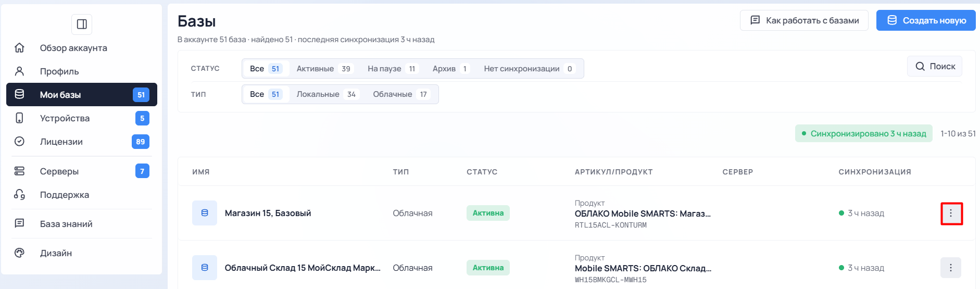Filter status by Нет синхронизации 0
980x289 pixels.
(x=530, y=69)
